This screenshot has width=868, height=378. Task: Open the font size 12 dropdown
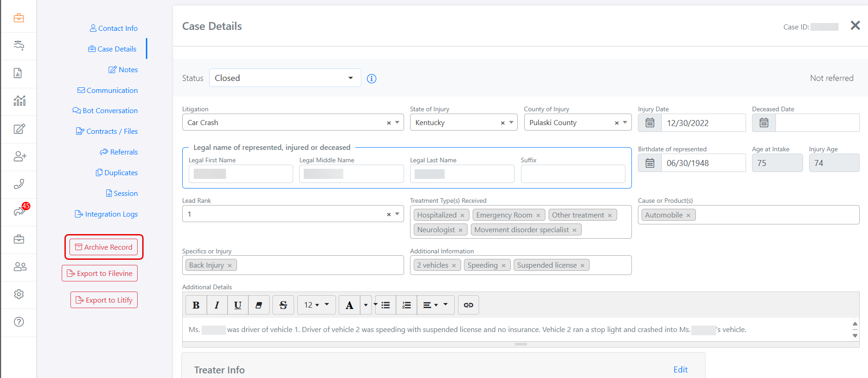316,305
